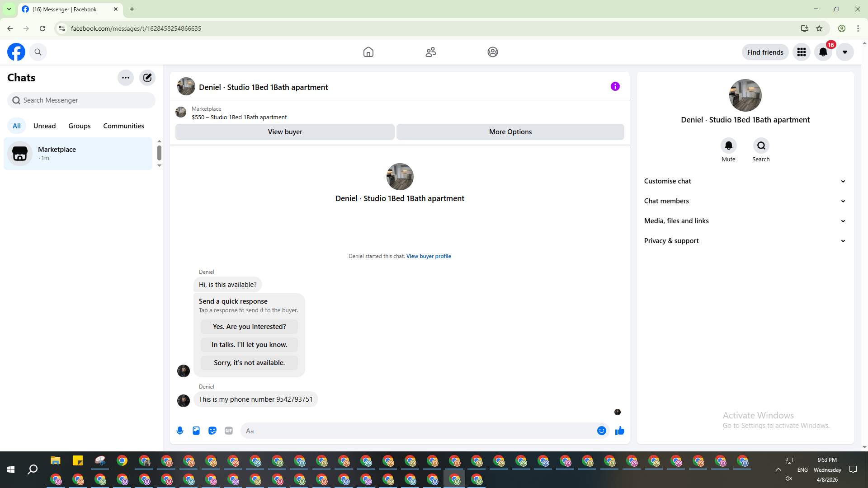Switch to the Unread chats tab
Viewport: 868px width, 488px height.
[x=44, y=126]
